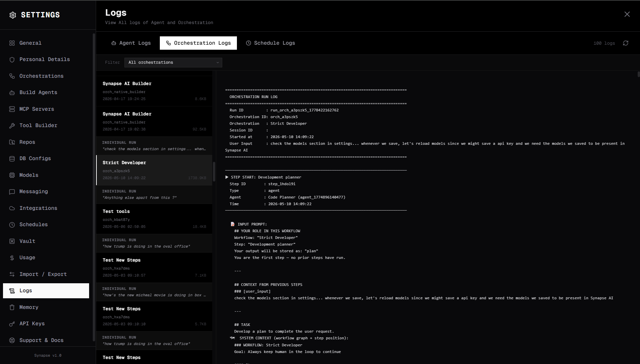Click the Tool Builder wrench icon

[12, 125]
